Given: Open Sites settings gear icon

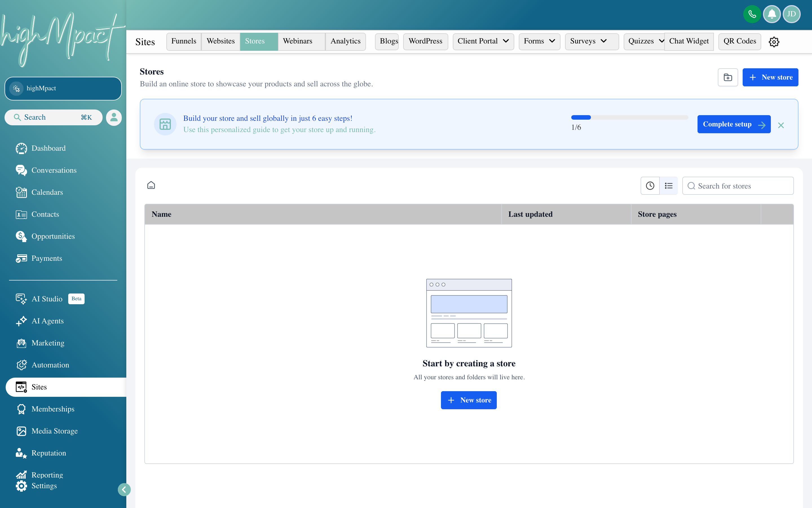Looking at the screenshot, I should click(774, 42).
